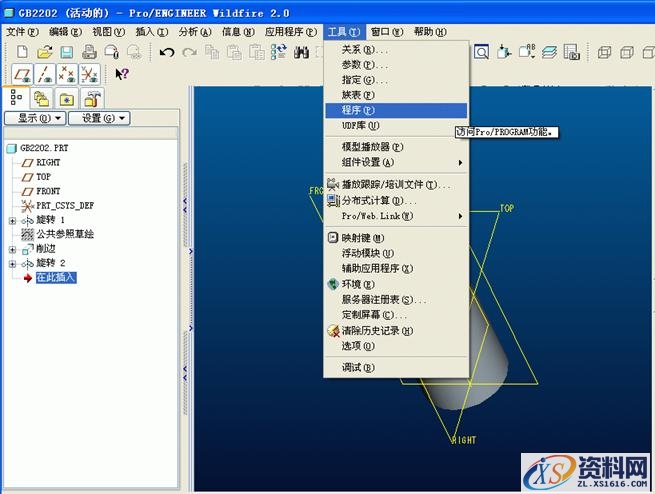Open the 帮助 menu
Screen dimensions: 655x494
coord(430,32)
